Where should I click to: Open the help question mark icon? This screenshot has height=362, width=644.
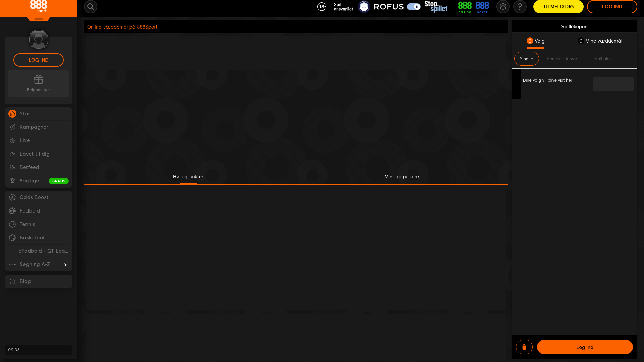520,7
